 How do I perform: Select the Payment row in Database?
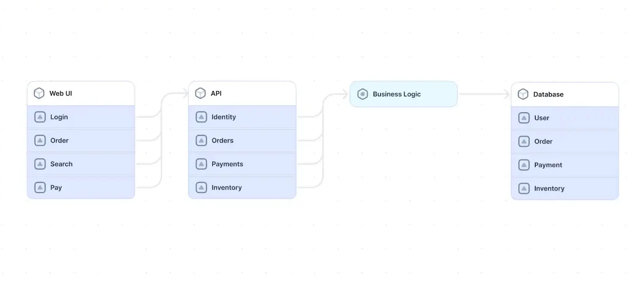(x=565, y=165)
